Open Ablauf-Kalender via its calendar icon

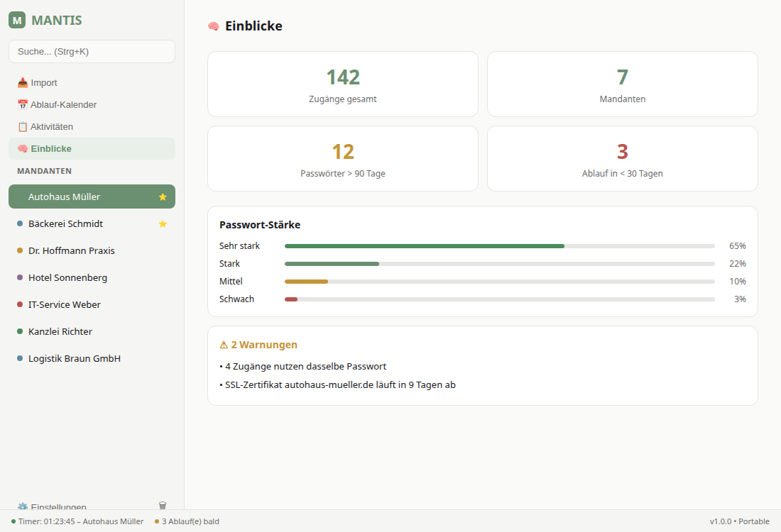point(23,105)
